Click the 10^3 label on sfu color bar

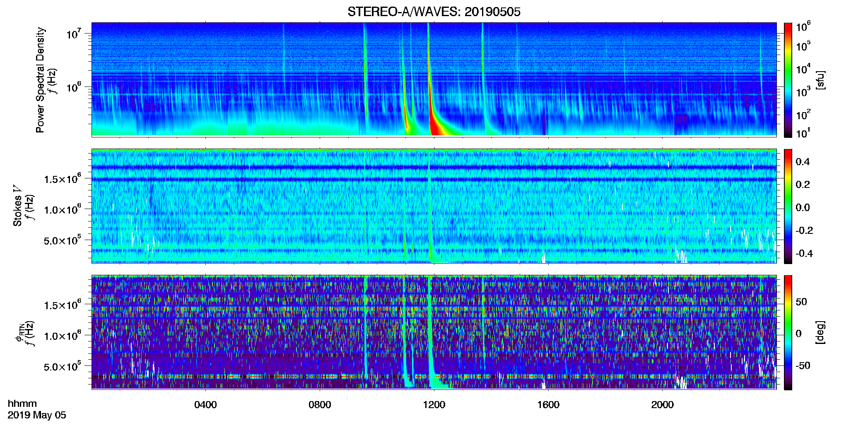[803, 92]
